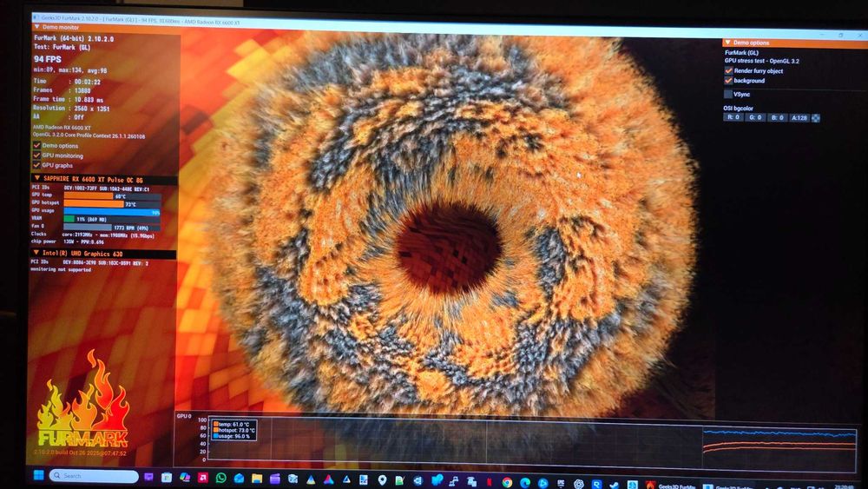
Task: Click the VRAM 11% usage bar
Action: (112, 219)
